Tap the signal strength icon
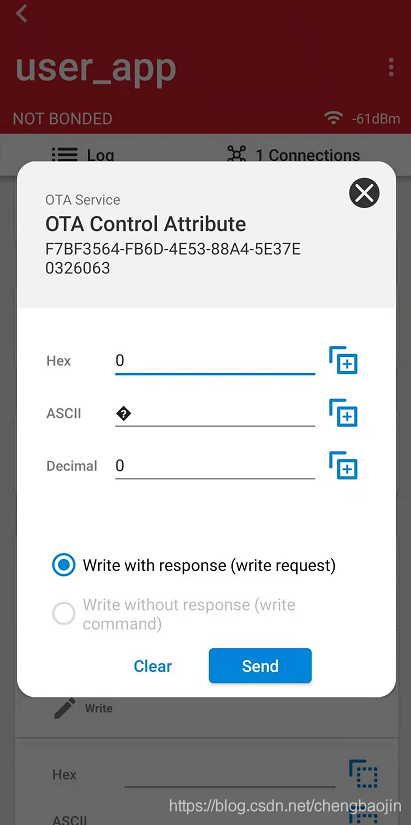411x825 pixels. tap(333, 118)
